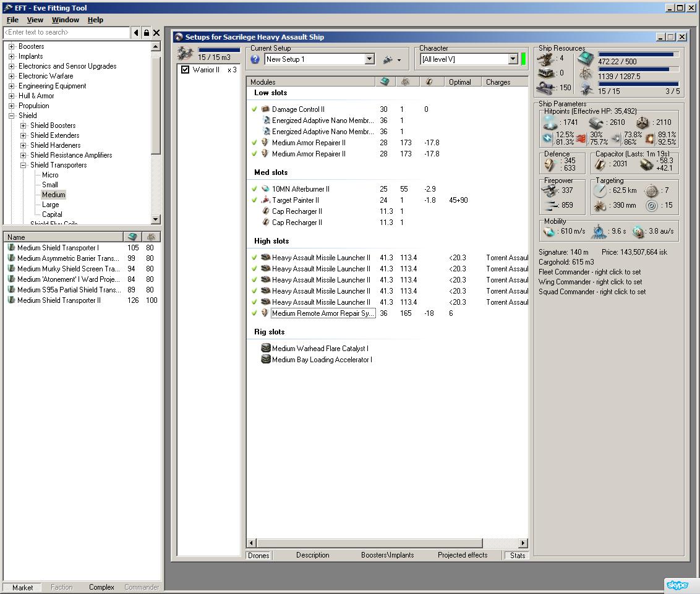Toggle the Medium Remote Armor Repair checkmark
The image size is (700, 594).
[x=255, y=313]
